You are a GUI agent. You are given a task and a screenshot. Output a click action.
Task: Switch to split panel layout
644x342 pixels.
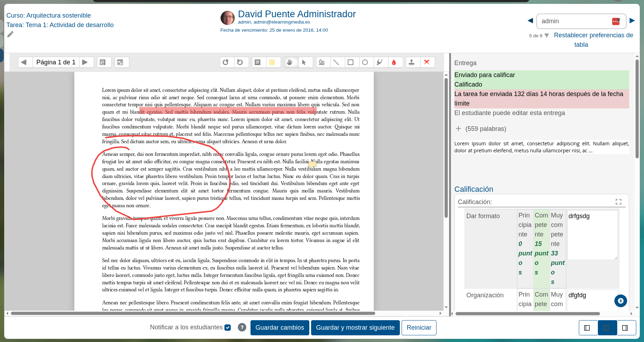pyautogui.click(x=607, y=328)
